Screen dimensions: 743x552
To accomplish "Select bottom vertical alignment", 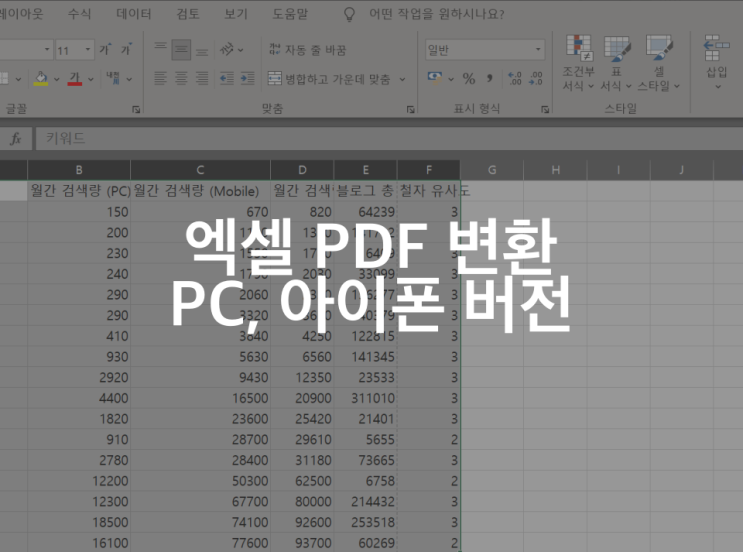I will point(202,49).
